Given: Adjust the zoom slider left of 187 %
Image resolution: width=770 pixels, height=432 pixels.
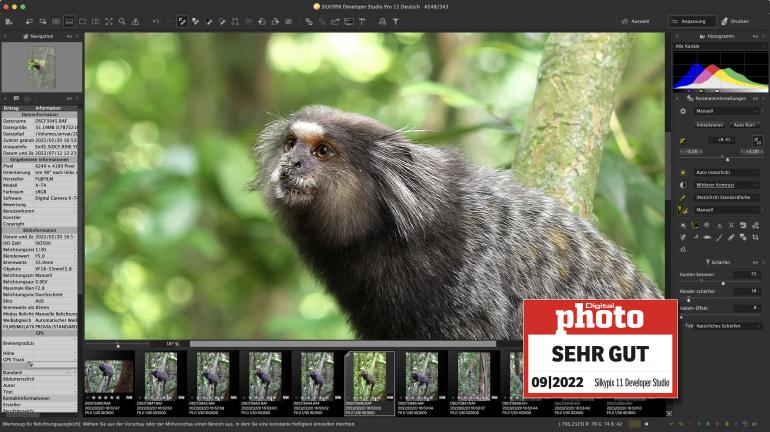Looking at the screenshot, I should point(118,345).
